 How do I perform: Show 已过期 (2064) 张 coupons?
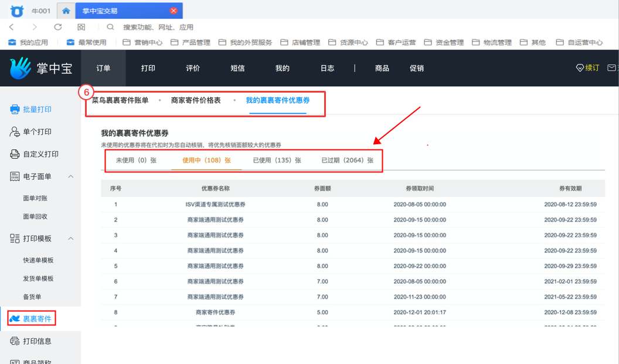(x=348, y=160)
